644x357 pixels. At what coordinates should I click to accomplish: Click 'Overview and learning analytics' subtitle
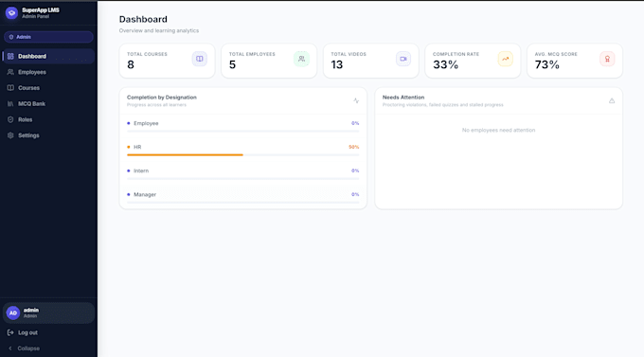click(x=159, y=30)
